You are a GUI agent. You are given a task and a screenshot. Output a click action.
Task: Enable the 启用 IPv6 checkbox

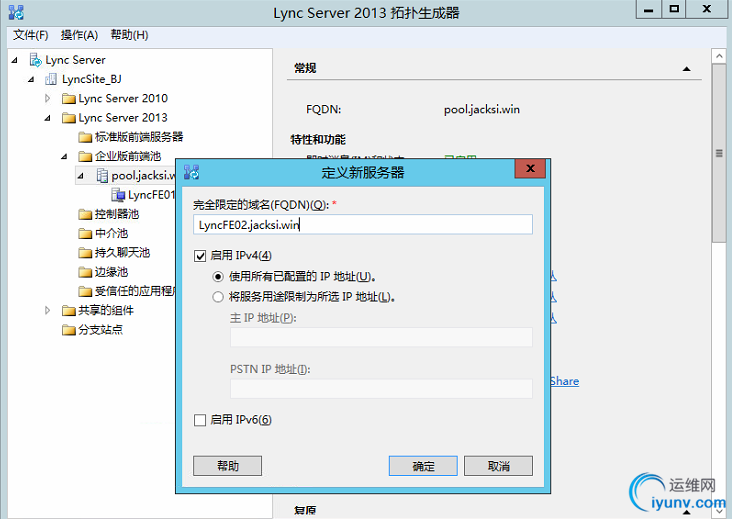point(200,420)
